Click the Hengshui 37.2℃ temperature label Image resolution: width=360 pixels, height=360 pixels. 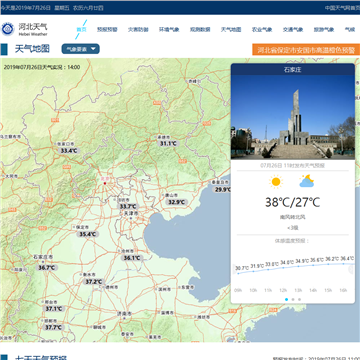pyautogui.click(x=93, y=282)
